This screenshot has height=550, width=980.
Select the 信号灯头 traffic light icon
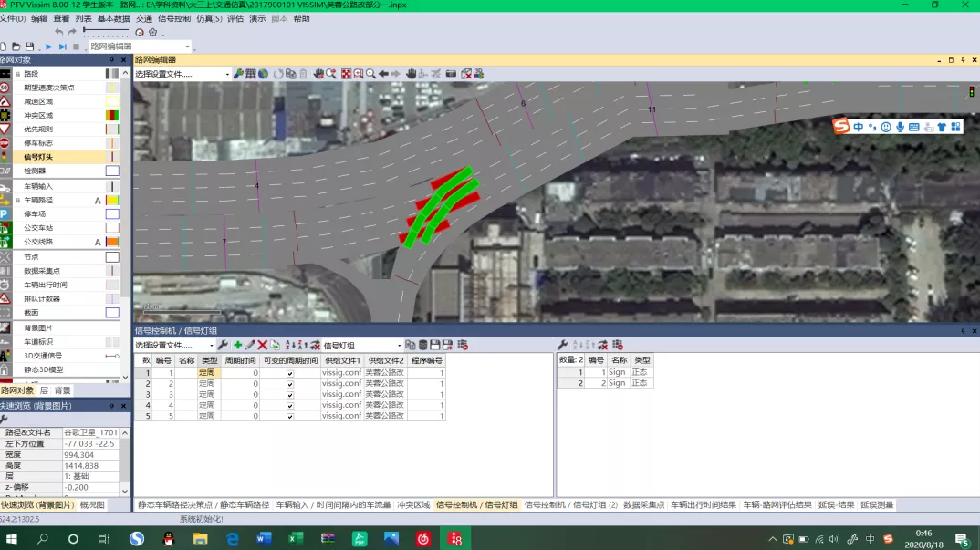click(x=5, y=157)
